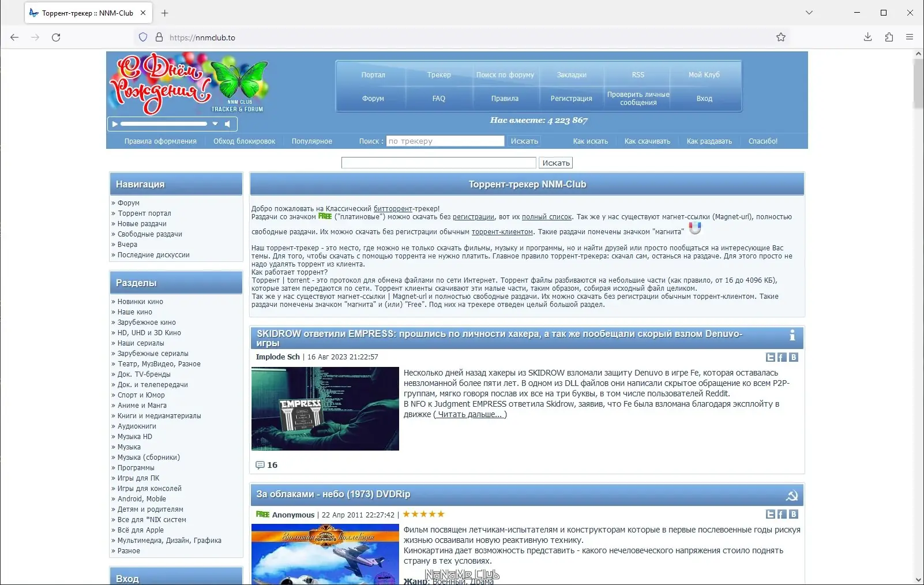Open a new browser tab

click(165, 13)
